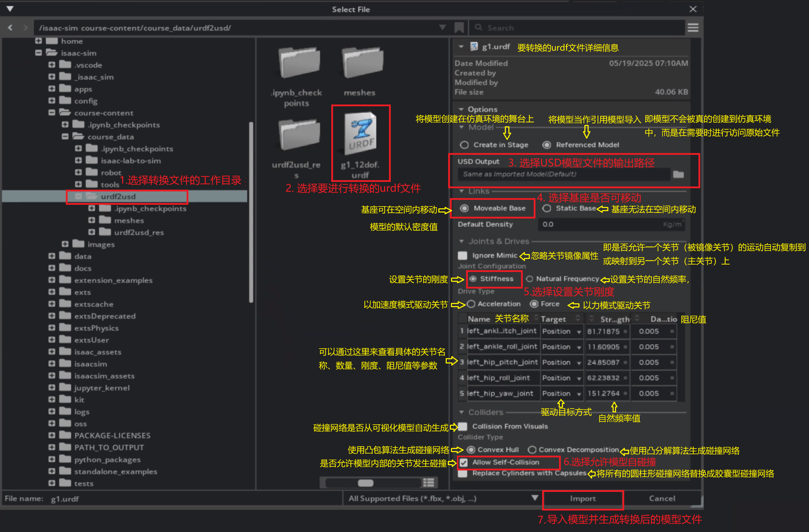The width and height of the screenshot is (809, 532).
Task: Go back with the left navigation arrow
Action: pyautogui.click(x=10, y=27)
